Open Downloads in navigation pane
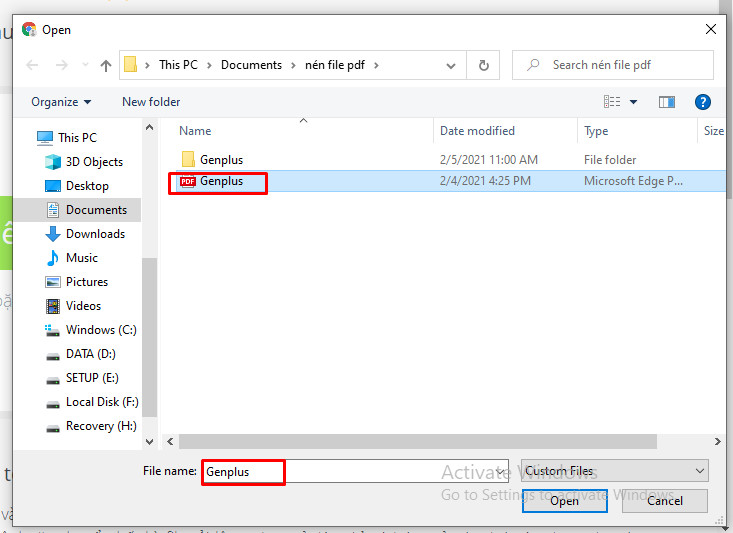733x533 pixels. pos(95,234)
